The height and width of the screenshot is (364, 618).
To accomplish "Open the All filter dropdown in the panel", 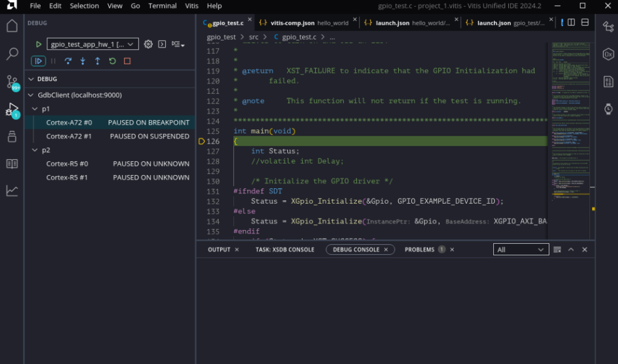I will click(521, 250).
